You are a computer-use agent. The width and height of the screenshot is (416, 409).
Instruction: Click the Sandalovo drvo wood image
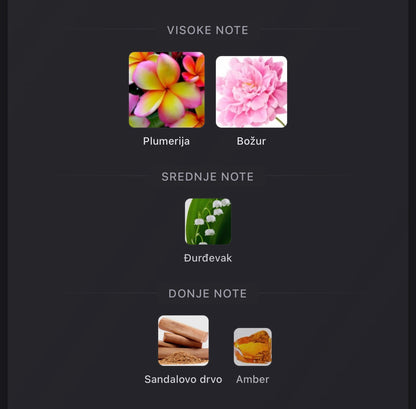click(183, 340)
